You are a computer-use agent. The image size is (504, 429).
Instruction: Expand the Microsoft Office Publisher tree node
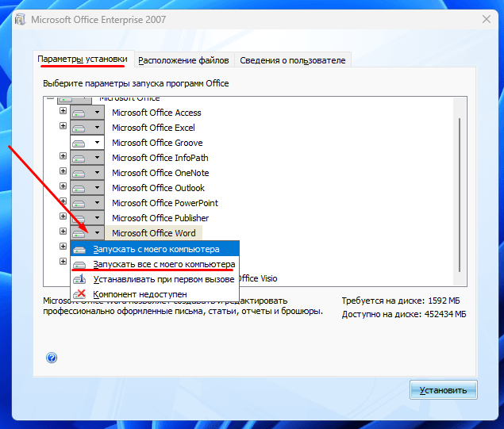(63, 216)
